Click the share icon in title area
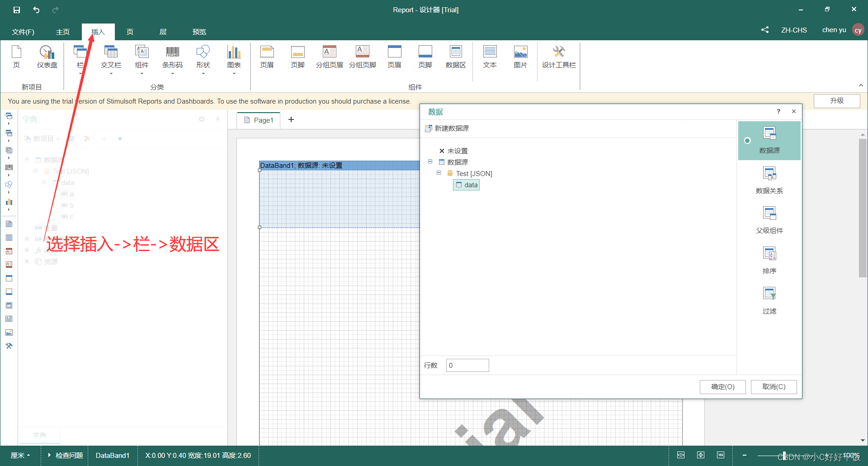The width and height of the screenshot is (868, 466). coord(765,30)
